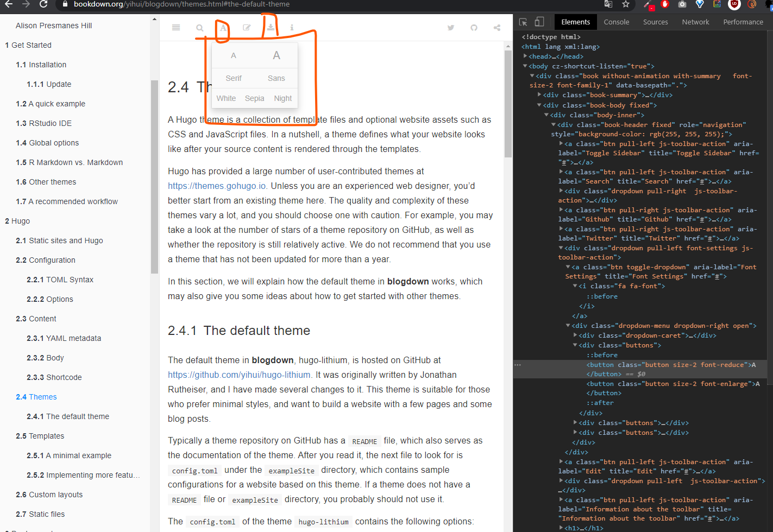Click the download book icon
Image resolution: width=773 pixels, height=532 pixels.
point(270,27)
